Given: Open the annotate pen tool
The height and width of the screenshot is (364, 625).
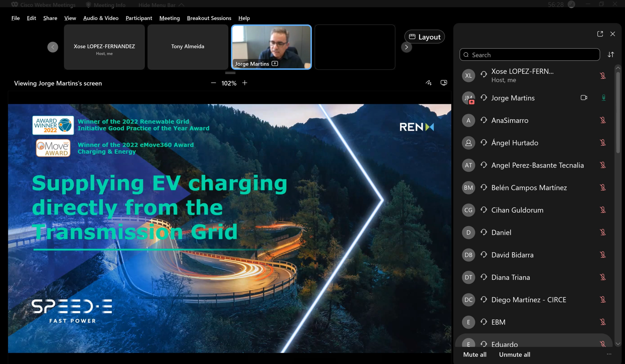Looking at the screenshot, I should (429, 83).
